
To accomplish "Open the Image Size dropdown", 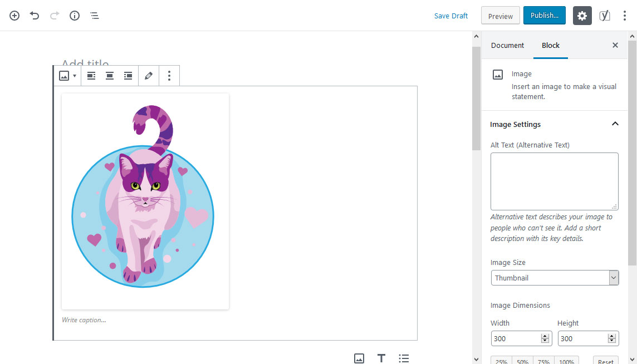I will point(614,277).
